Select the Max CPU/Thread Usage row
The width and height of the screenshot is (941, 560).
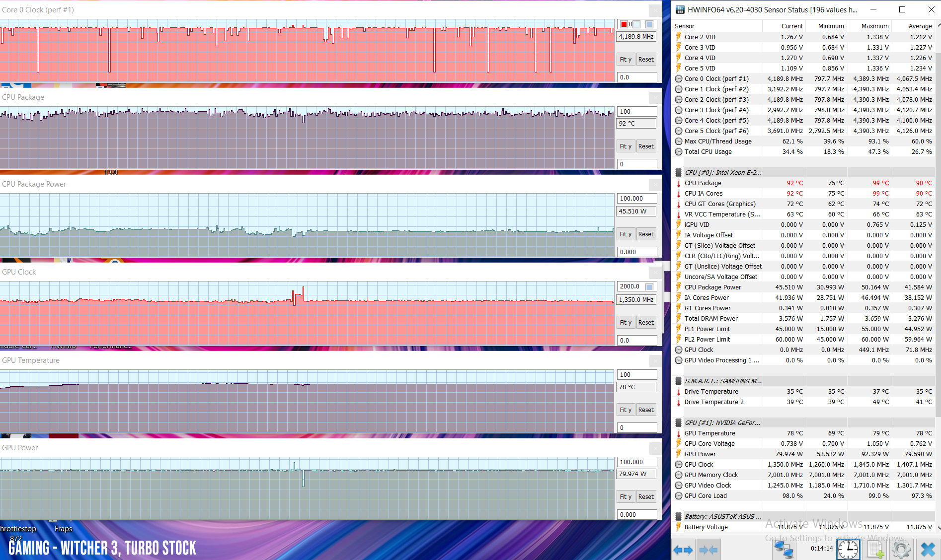point(803,141)
